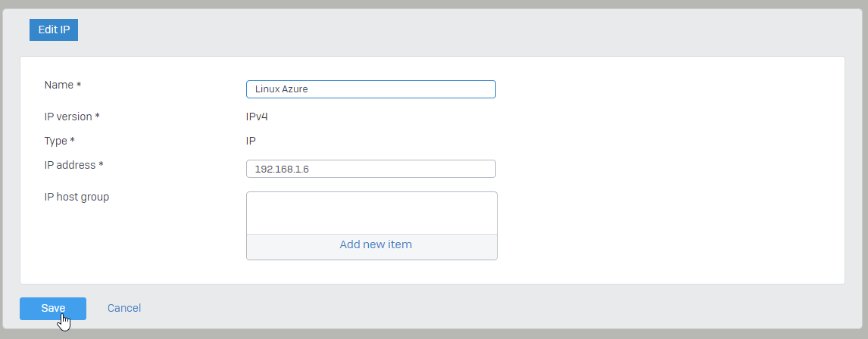This screenshot has width=868, height=339.
Task: Focus the IP address input field
Action: (371, 169)
